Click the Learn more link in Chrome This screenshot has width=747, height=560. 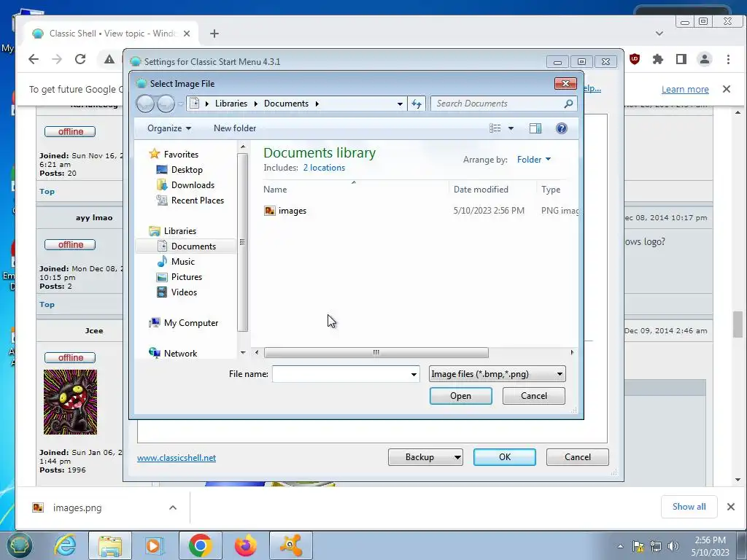click(685, 90)
